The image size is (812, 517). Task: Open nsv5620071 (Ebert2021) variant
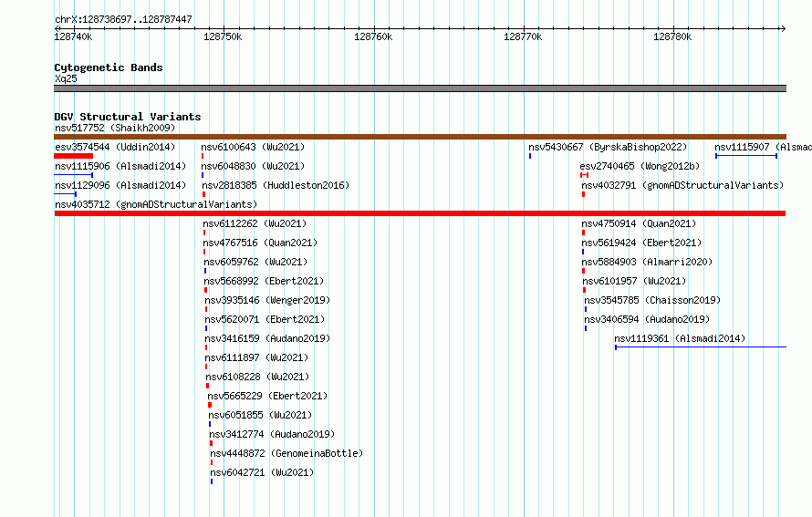(265, 319)
